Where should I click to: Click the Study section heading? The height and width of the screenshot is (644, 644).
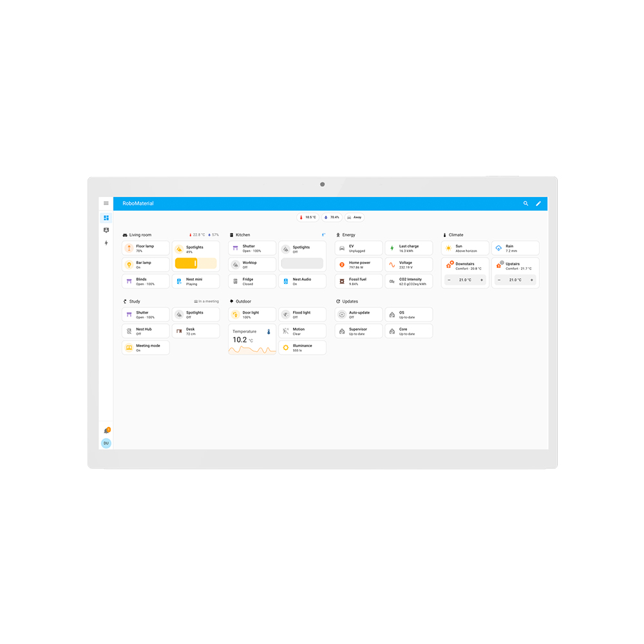coord(135,301)
